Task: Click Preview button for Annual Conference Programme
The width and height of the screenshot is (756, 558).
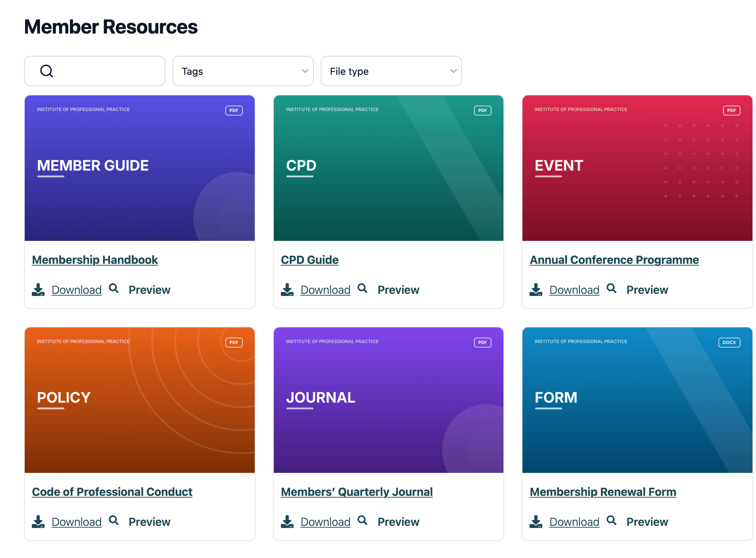Action: [648, 290]
